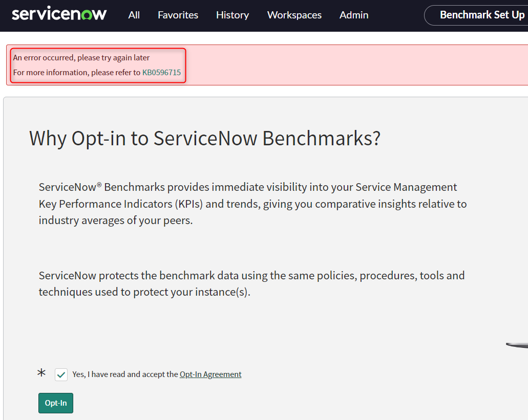Uncheck the accept Opt-In Agreement checkbox
The image size is (528, 420).
tap(61, 374)
